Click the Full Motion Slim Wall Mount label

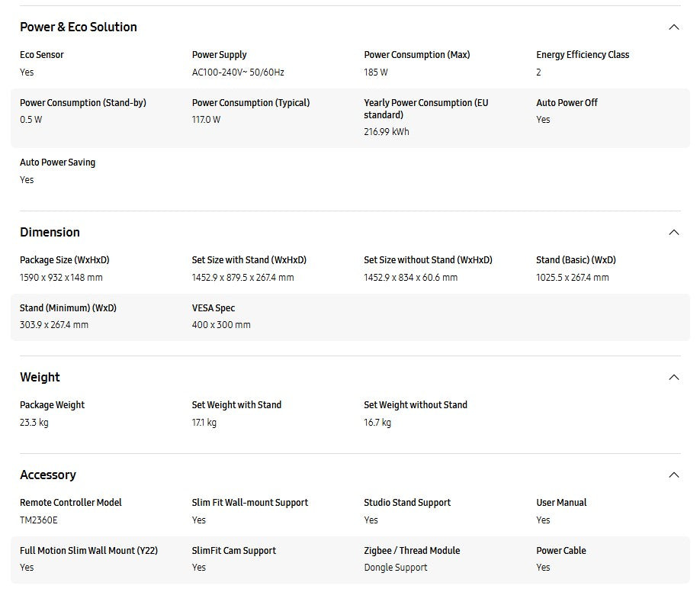pyautogui.click(x=88, y=550)
